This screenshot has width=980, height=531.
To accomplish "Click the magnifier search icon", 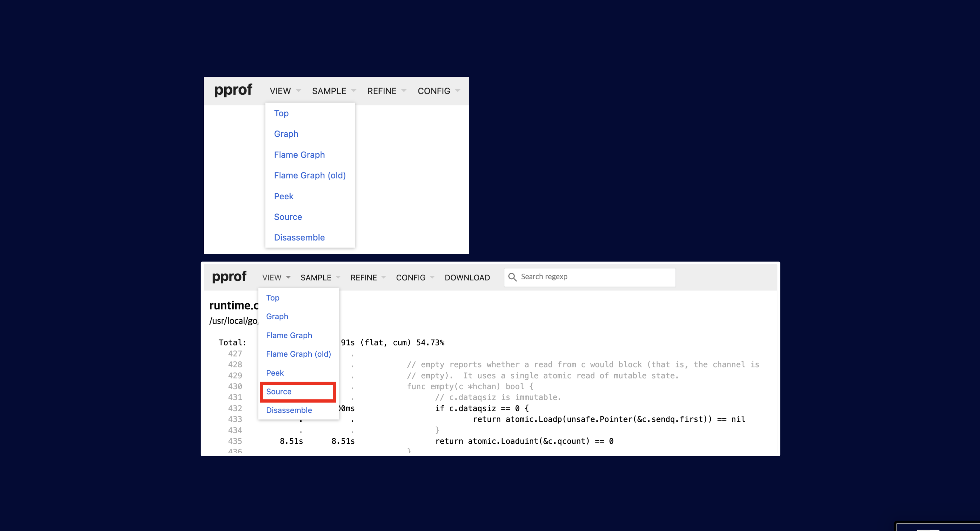I will click(513, 277).
